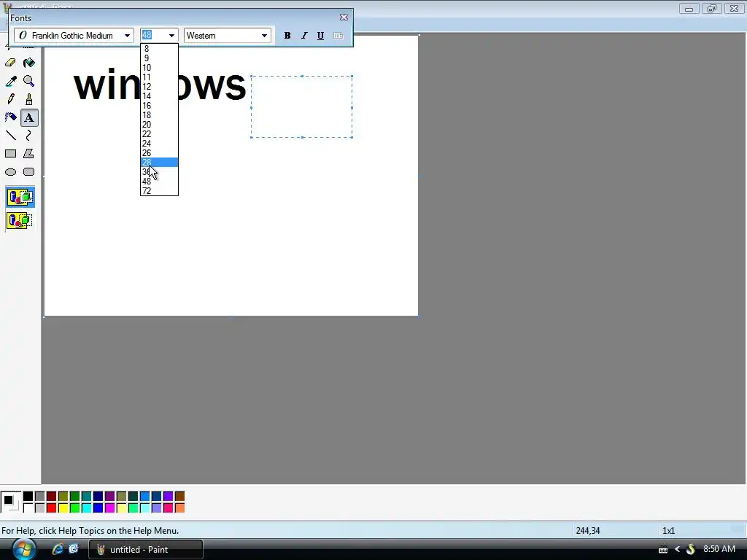Enable the transparent background option (lower)
The height and width of the screenshot is (560, 747).
tap(20, 220)
